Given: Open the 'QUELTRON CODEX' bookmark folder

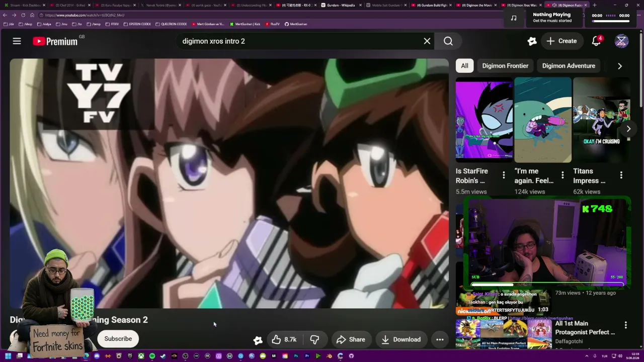Looking at the screenshot, I should coord(171,24).
